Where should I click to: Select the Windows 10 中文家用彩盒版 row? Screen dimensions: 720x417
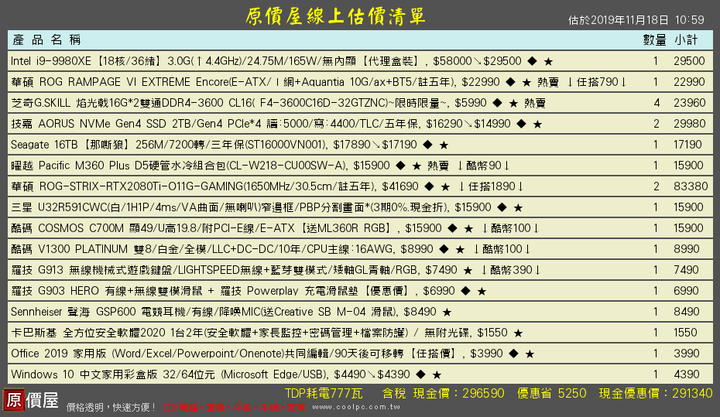click(x=360, y=374)
